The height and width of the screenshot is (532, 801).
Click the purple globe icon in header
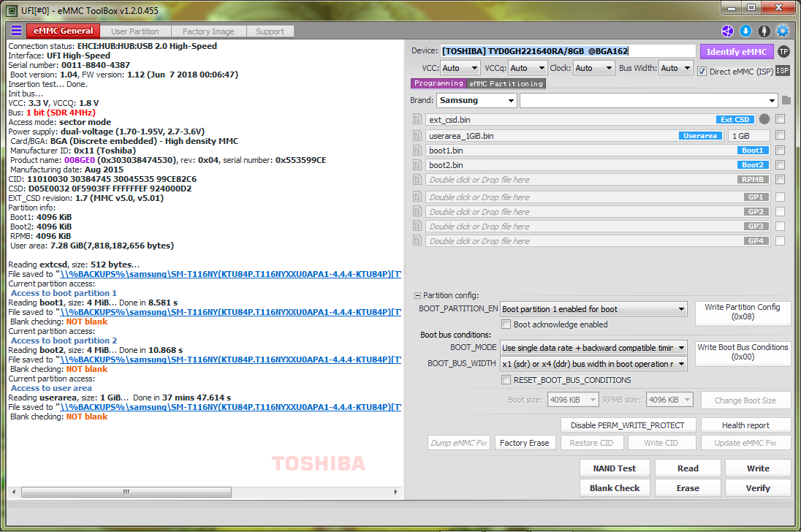(727, 31)
